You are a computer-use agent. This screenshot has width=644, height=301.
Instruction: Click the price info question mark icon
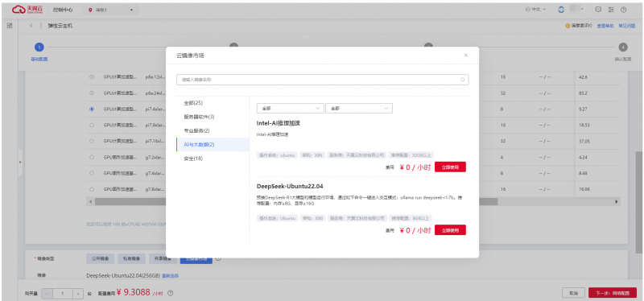point(171,293)
